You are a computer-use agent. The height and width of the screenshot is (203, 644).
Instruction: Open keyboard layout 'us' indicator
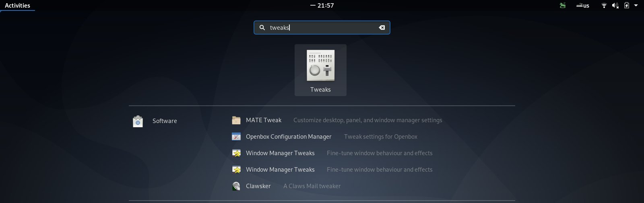click(583, 5)
